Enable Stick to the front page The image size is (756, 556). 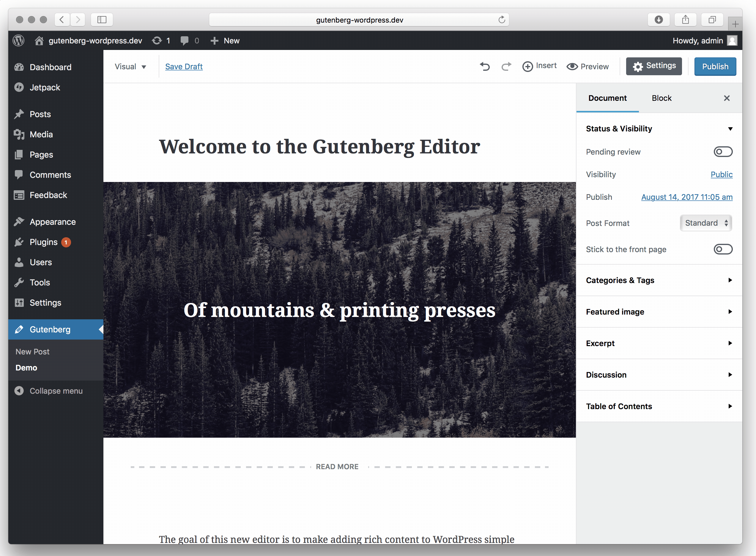(x=723, y=249)
